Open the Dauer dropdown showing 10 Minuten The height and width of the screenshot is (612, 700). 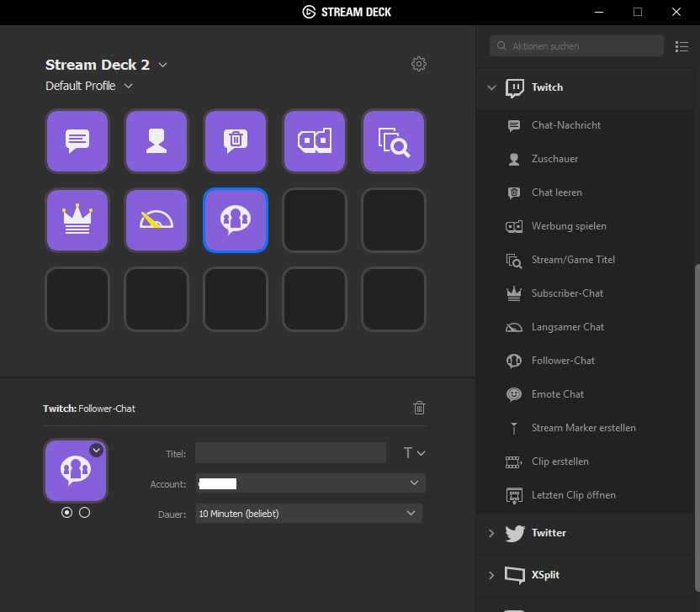pyautogui.click(x=309, y=514)
